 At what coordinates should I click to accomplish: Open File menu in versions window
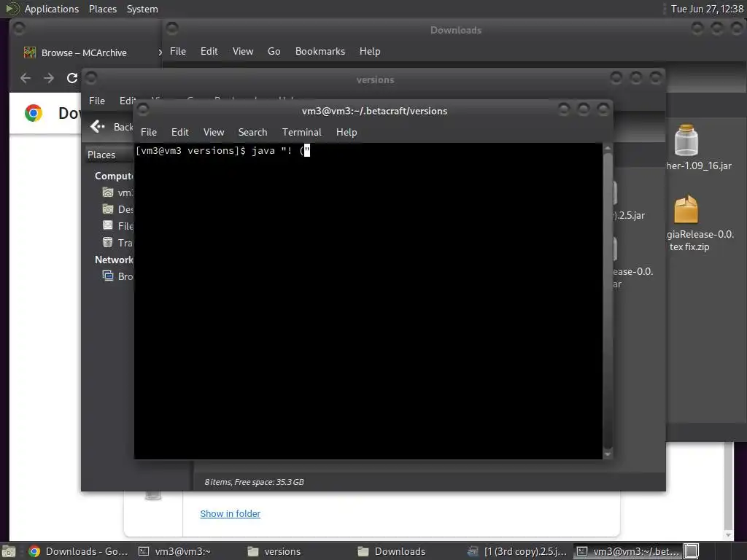pos(97,101)
